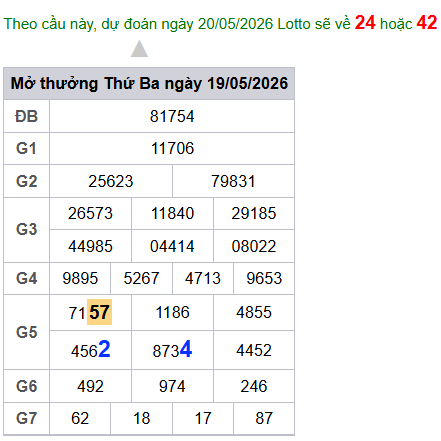
Task: Click the blue digit 4 in 8734
Action: pos(186,349)
